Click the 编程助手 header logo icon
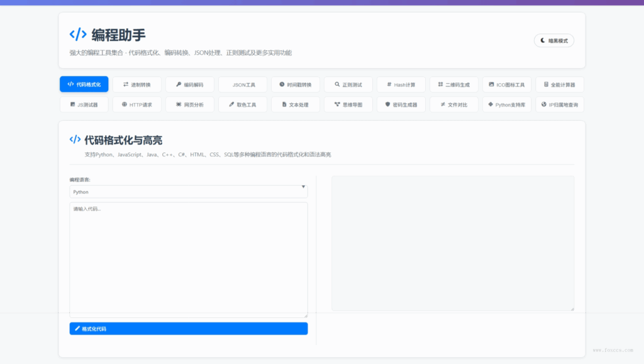The height and width of the screenshot is (364, 644). click(78, 34)
